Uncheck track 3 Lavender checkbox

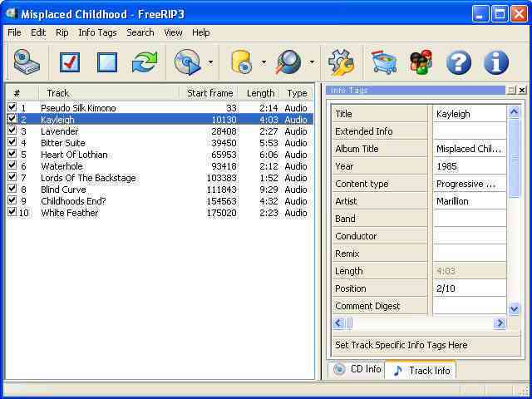pyautogui.click(x=12, y=131)
